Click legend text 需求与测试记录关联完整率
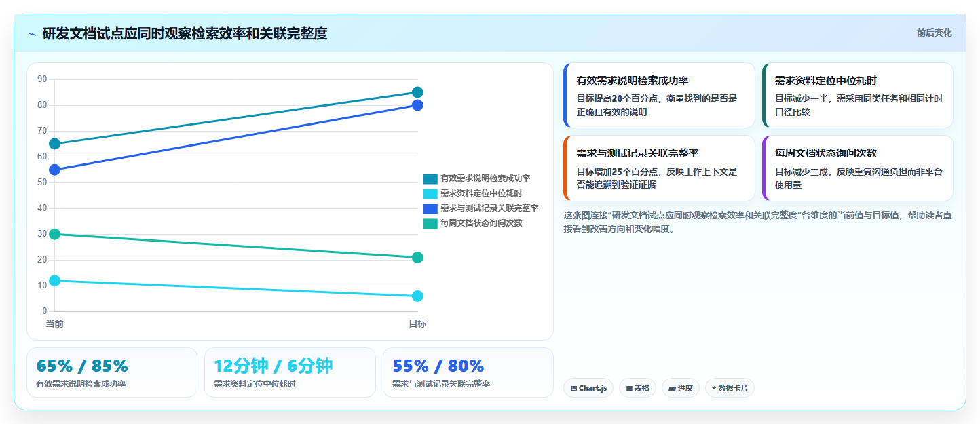Viewport: 980px width, 424px height. tap(489, 208)
